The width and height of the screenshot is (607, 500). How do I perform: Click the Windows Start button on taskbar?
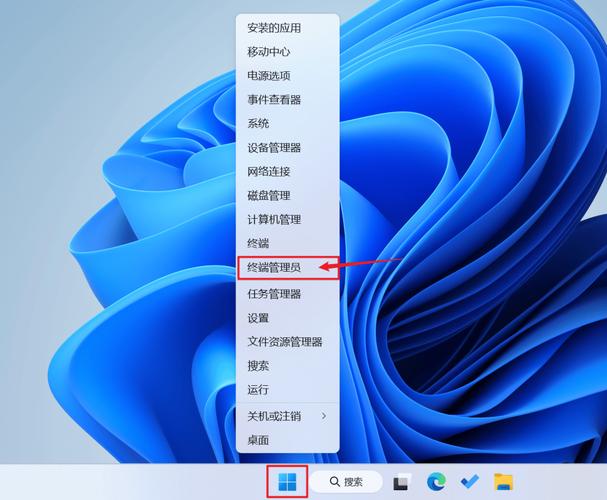tap(287, 482)
